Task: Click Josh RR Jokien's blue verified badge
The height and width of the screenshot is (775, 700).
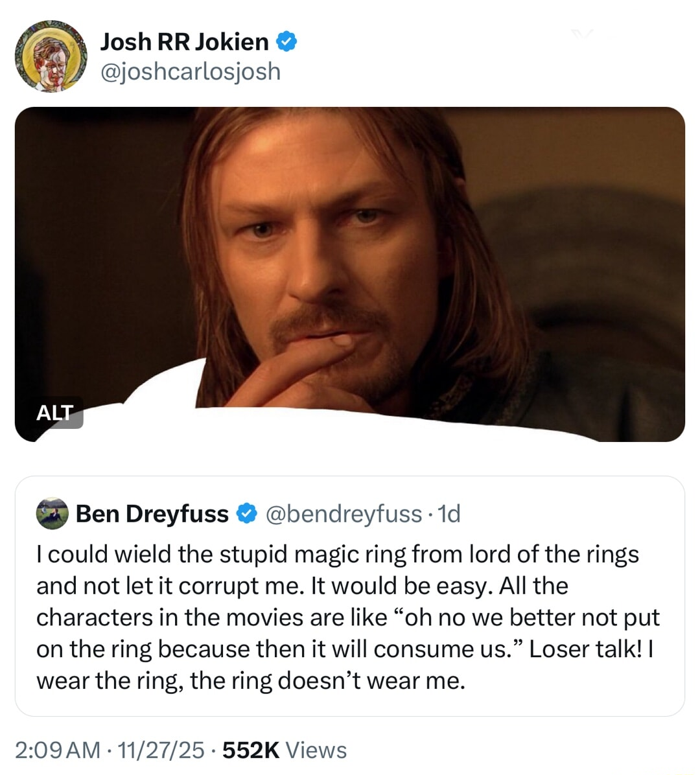Action: pos(286,42)
